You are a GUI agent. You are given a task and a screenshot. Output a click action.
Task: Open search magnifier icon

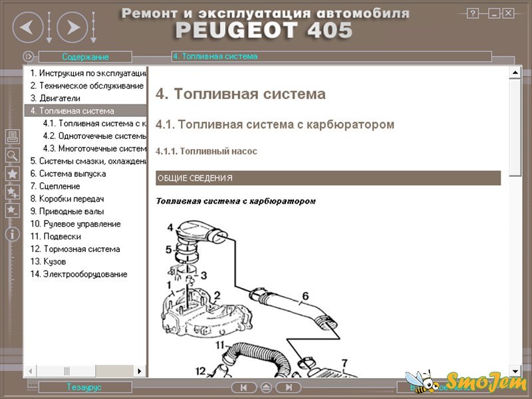(13, 156)
